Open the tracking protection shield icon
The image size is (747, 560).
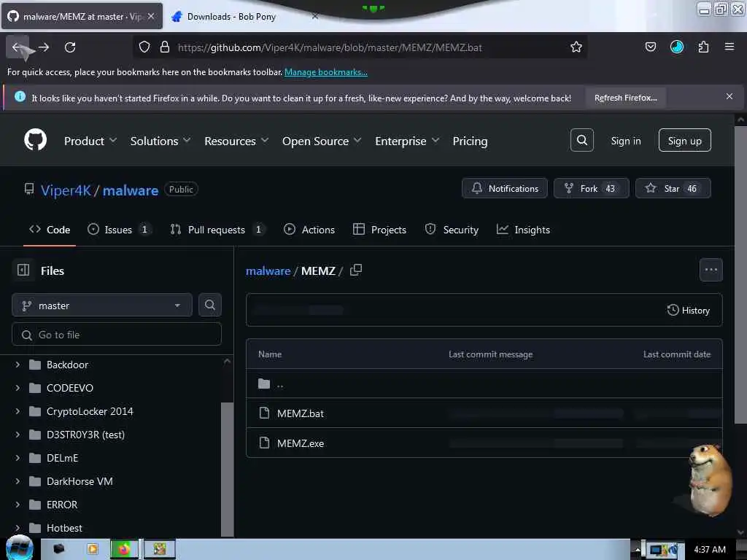[x=144, y=47]
